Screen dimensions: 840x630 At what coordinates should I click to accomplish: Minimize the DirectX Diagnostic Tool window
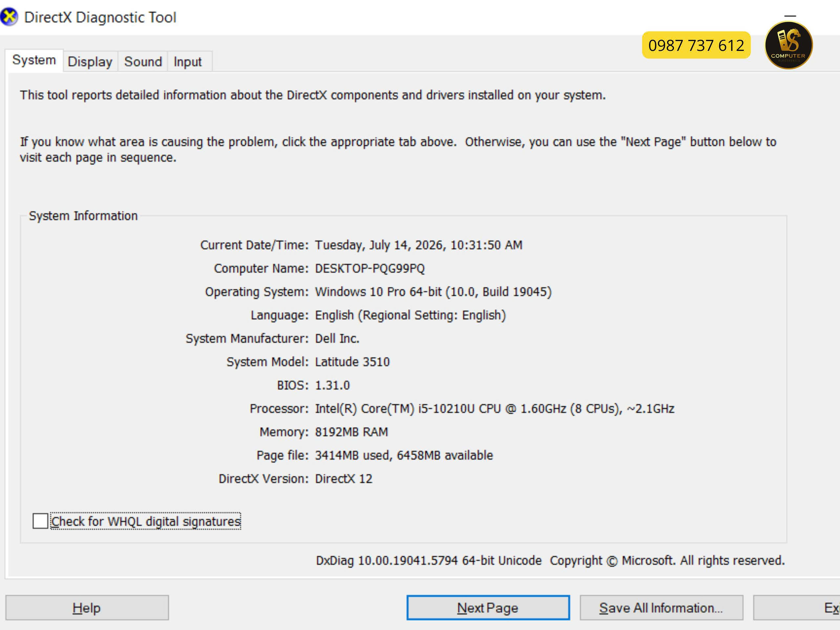[x=790, y=16]
